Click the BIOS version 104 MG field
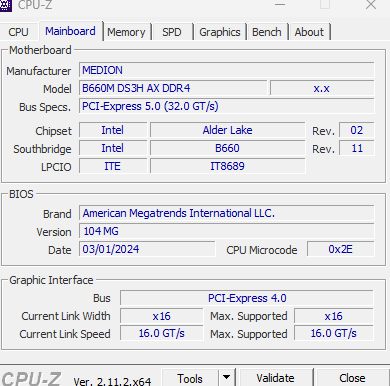 click(227, 231)
